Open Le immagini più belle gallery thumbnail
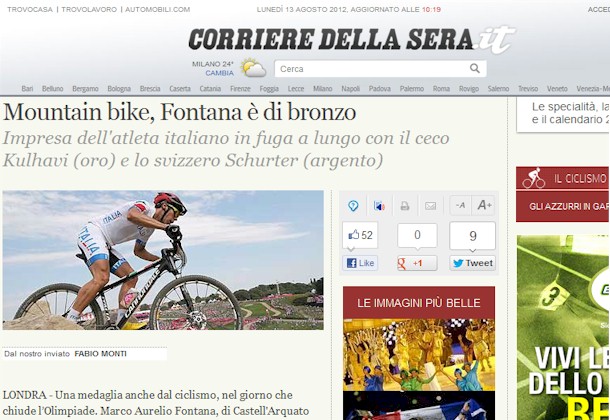Image resolution: width=610 pixels, height=420 pixels. (x=419, y=355)
